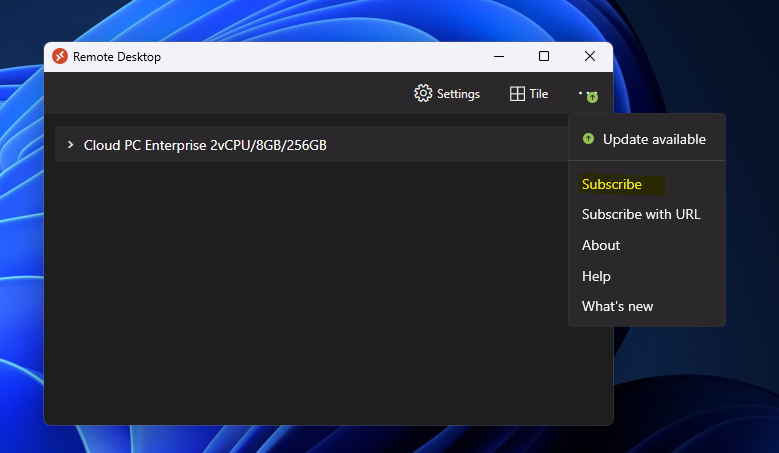Click the Tile label in toolbar
This screenshot has height=453, width=779.
coord(539,93)
